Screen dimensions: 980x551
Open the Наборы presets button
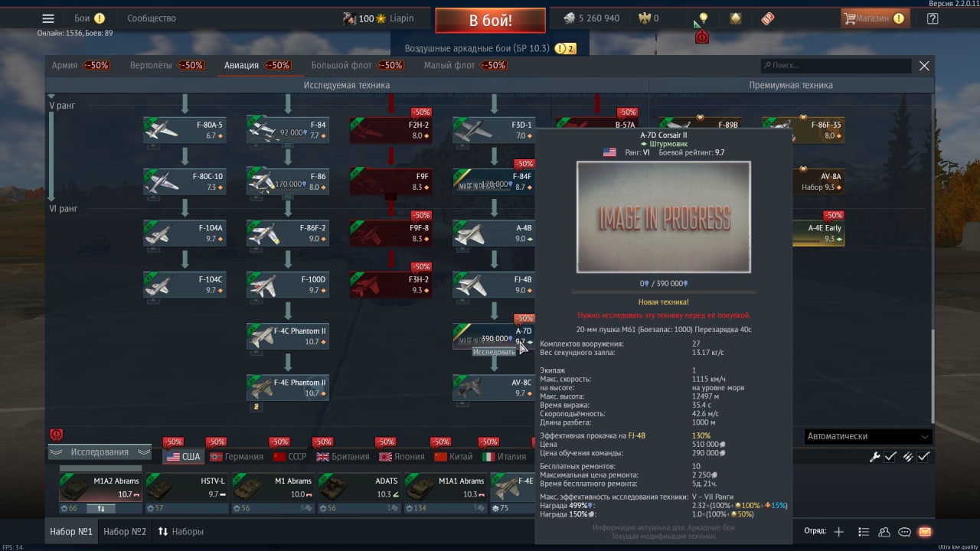[x=181, y=531]
